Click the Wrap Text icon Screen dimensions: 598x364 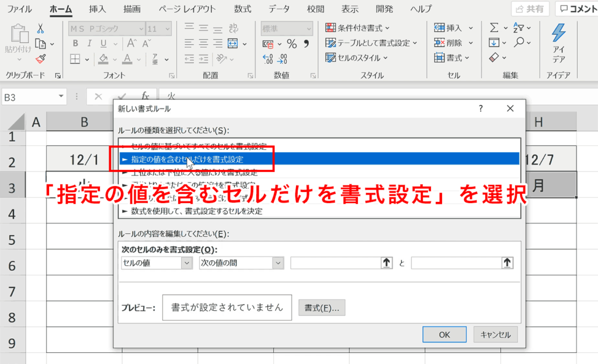(233, 28)
